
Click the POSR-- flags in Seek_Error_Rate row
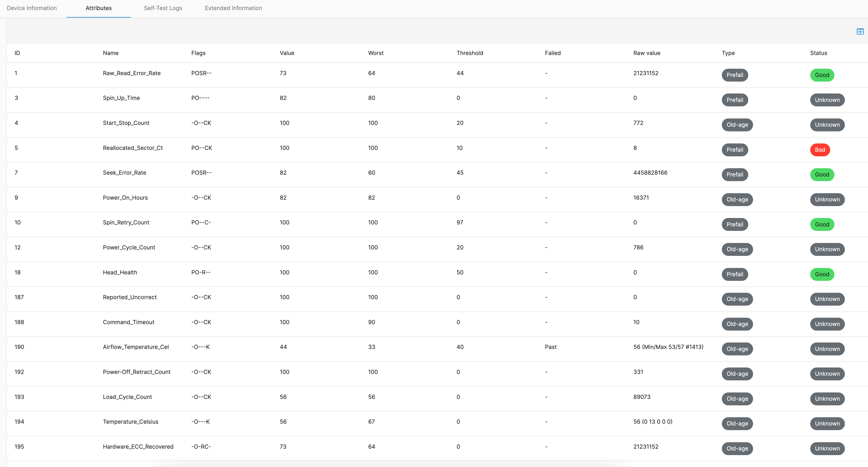pos(201,173)
